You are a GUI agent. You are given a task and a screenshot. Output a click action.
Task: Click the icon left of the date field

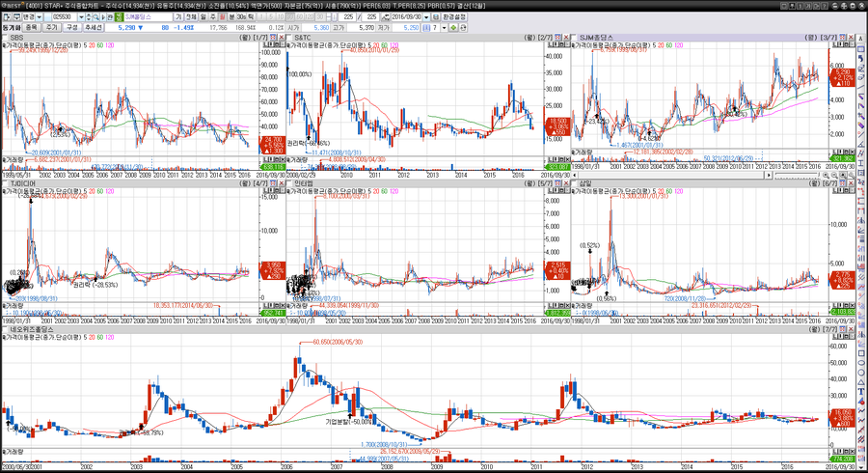[385, 17]
